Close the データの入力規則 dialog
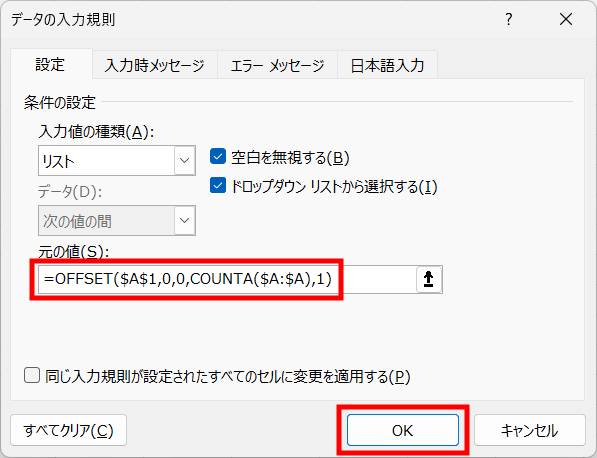The width and height of the screenshot is (597, 458). point(566,19)
